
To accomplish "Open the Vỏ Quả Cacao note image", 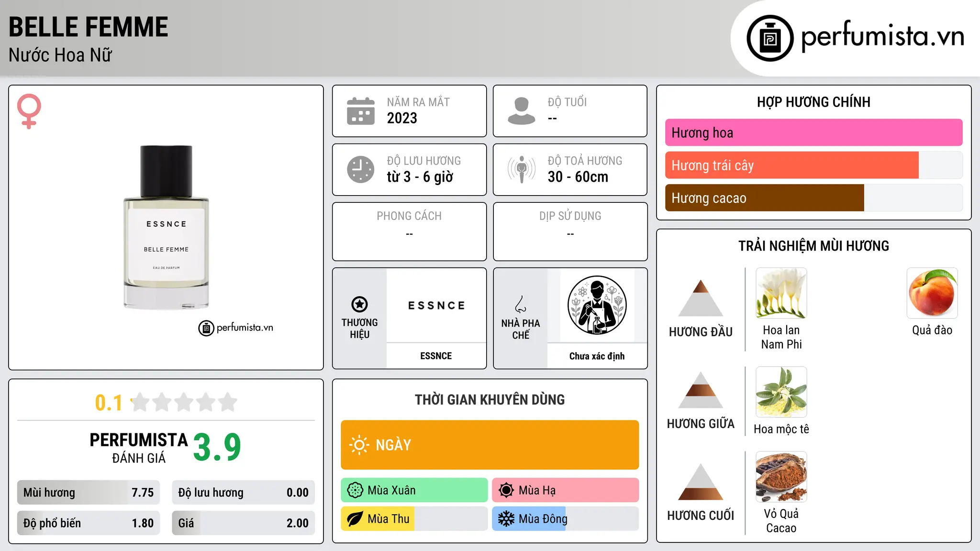I will 781,477.
